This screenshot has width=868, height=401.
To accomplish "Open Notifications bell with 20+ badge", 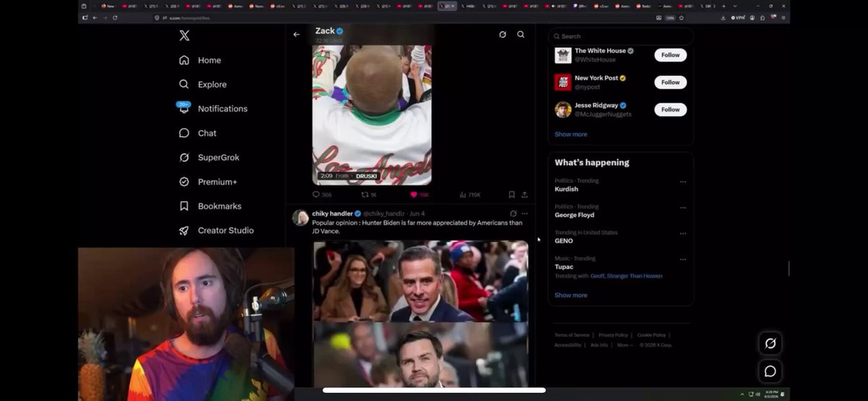I will pyautogui.click(x=184, y=108).
